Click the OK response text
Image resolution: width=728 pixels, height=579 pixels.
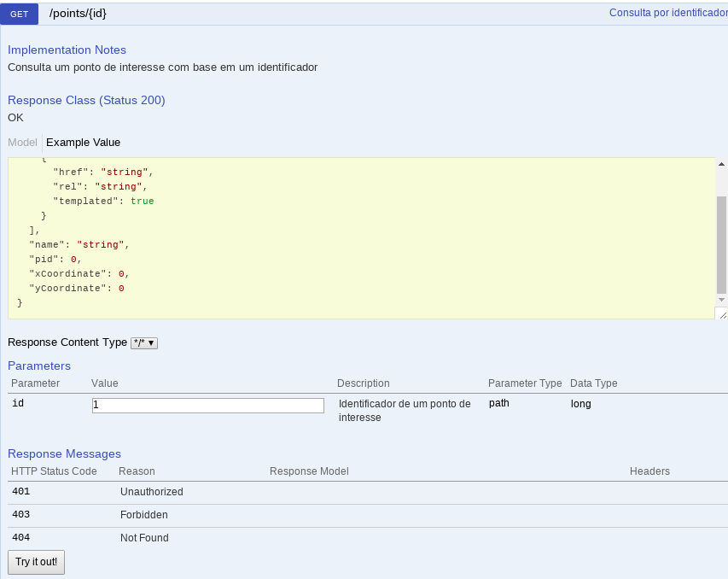point(15,118)
